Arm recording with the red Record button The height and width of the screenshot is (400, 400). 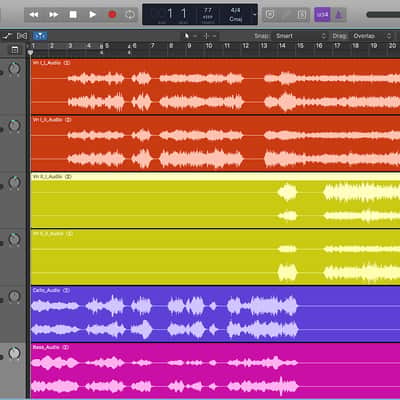point(112,15)
